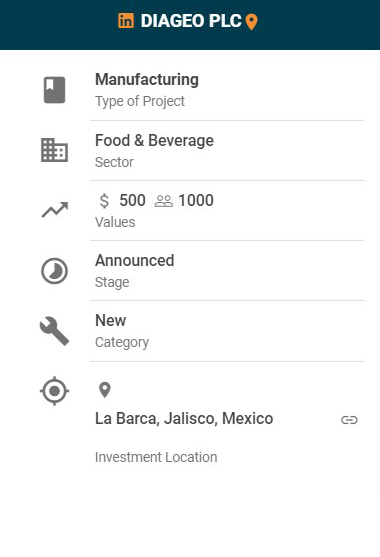Click the orange location pin in header
Image resolution: width=380 pixels, height=557 pixels.
tap(251, 22)
